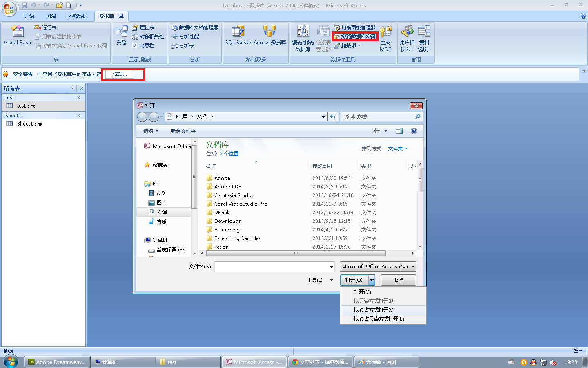Collapse navigation pane shutter button
This screenshot has height=368, width=588.
(81, 88)
